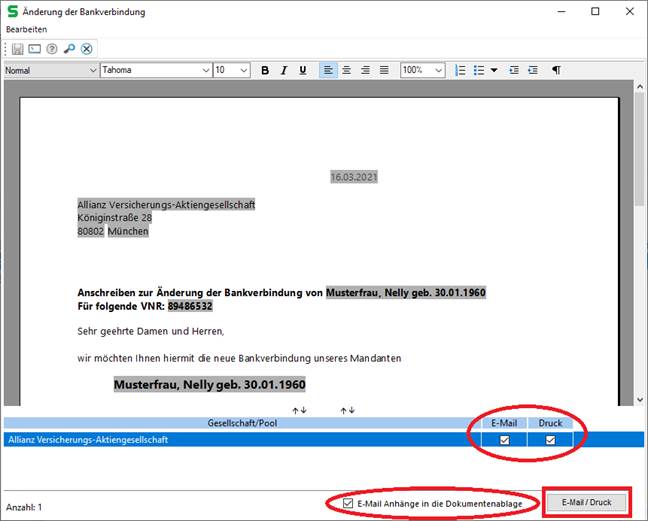Show paragraph formatting marks
648x521 pixels.
click(557, 71)
